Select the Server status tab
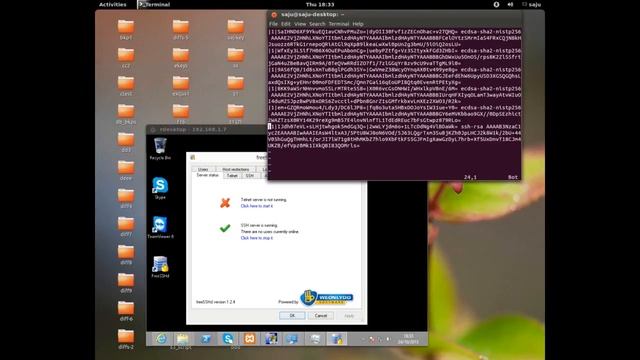Viewport: 640px width, 360px height. pyautogui.click(x=207, y=175)
